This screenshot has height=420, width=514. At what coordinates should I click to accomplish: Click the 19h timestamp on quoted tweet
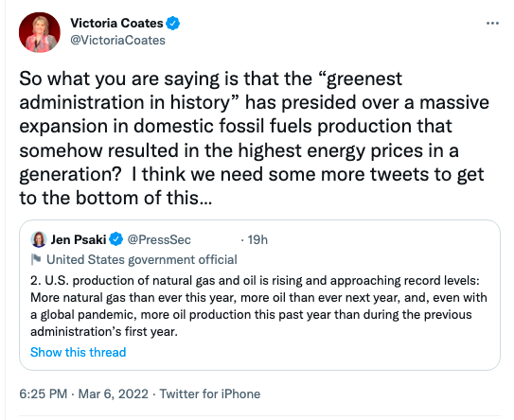tap(257, 240)
